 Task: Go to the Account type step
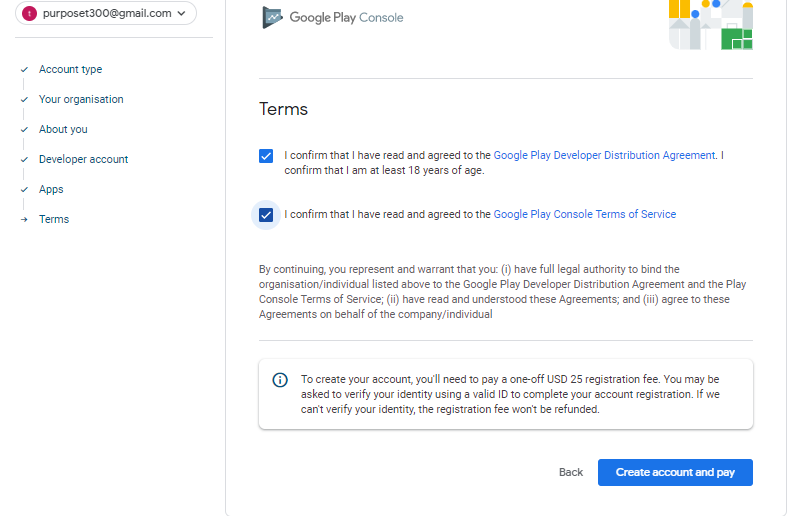71,69
